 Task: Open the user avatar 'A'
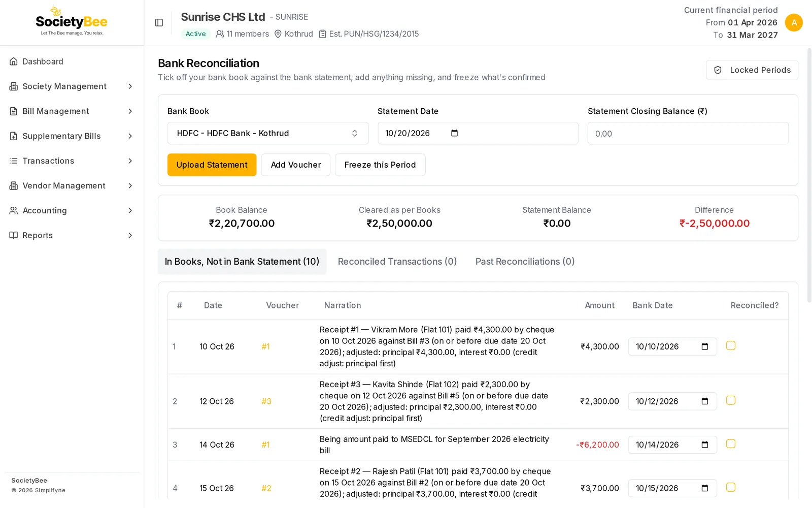click(x=794, y=22)
